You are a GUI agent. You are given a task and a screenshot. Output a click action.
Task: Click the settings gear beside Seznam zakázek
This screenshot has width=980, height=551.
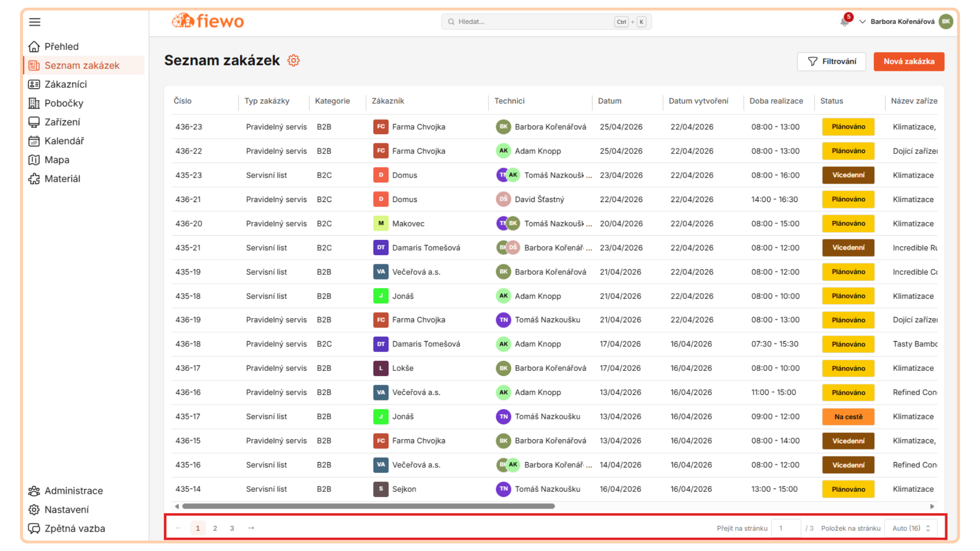coord(293,61)
